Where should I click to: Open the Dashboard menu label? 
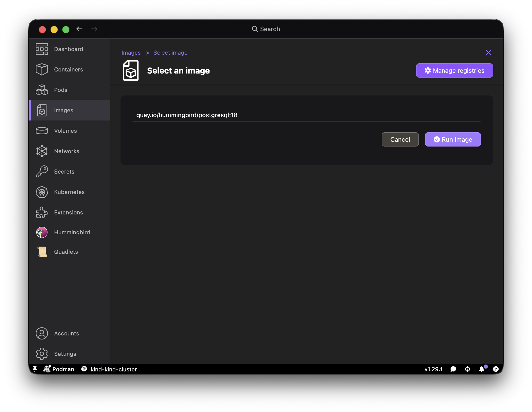coord(69,49)
